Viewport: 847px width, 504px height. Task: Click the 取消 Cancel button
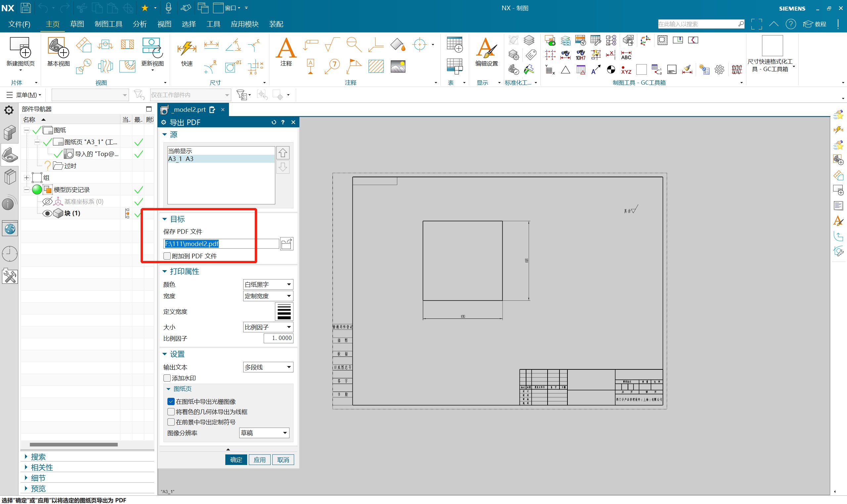(x=283, y=459)
